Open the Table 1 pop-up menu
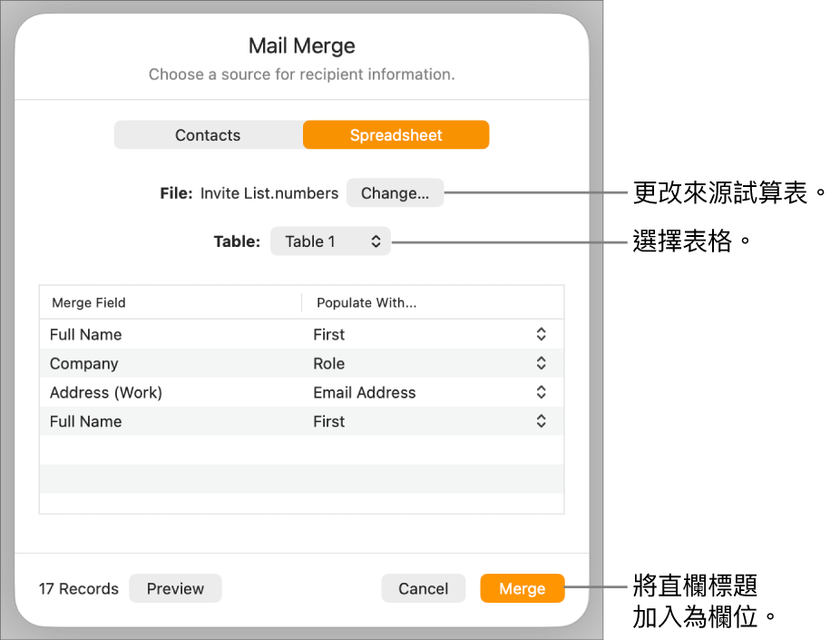Screen dimensions: 840x640 (330, 241)
